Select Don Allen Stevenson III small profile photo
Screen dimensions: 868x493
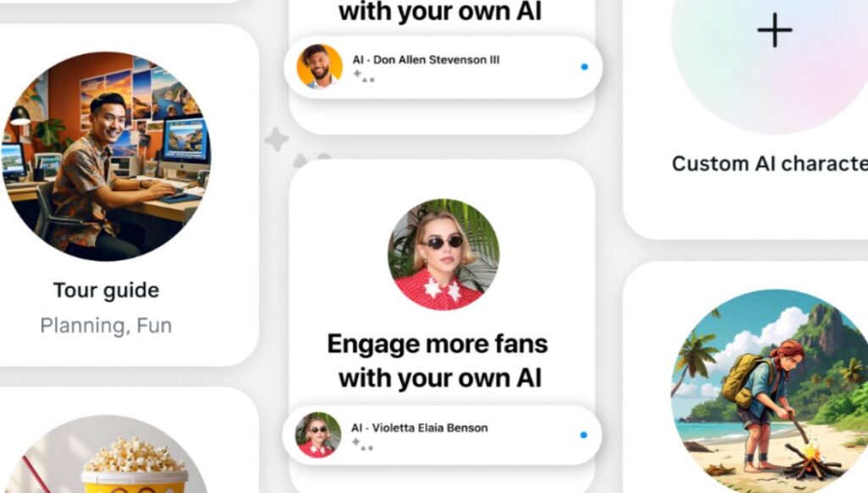coord(320,66)
